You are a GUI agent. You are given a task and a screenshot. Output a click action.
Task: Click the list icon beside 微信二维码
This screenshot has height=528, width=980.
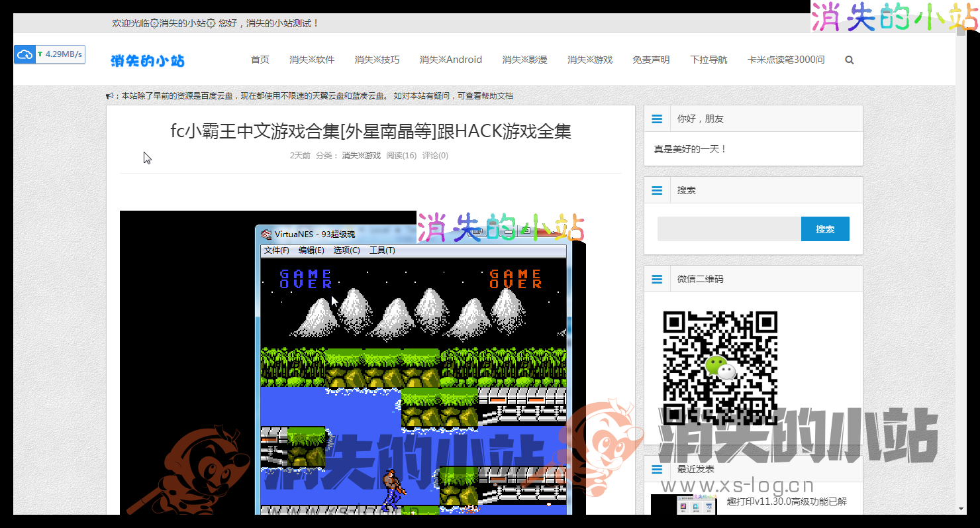click(657, 279)
